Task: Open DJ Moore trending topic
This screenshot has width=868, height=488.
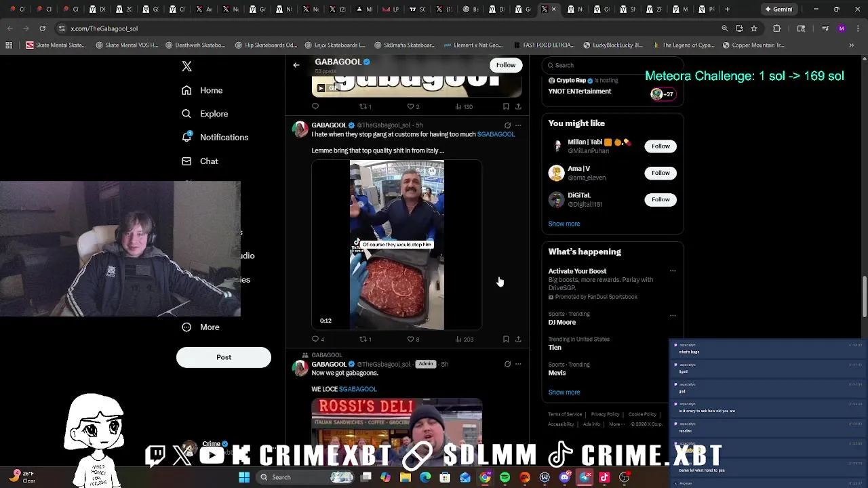Action: pos(562,322)
